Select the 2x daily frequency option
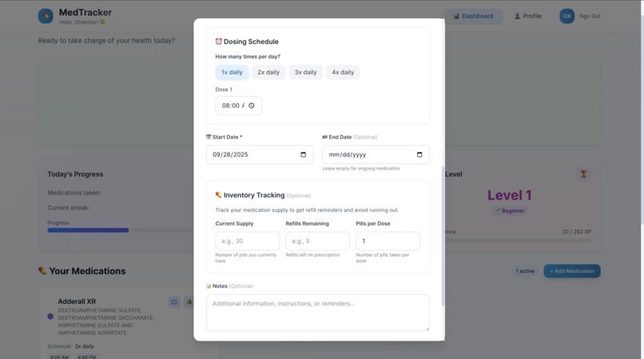644x359 pixels. pyautogui.click(x=268, y=73)
